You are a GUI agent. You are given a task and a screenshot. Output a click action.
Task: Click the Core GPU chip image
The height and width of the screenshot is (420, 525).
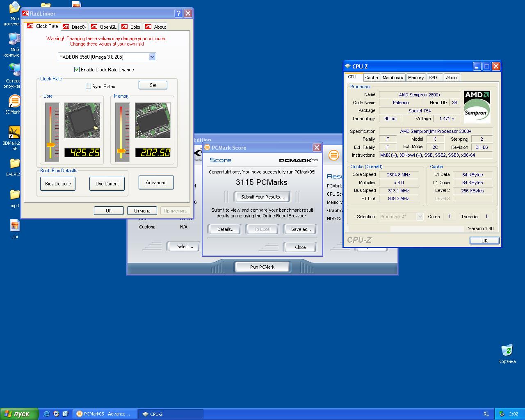coord(82,120)
